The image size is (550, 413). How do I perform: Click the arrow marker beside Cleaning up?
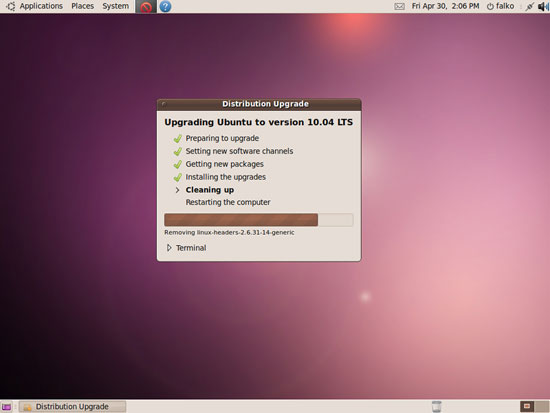(177, 190)
